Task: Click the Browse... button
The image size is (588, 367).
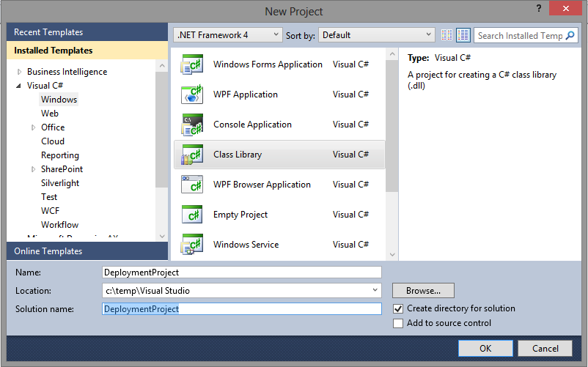Action: pos(423,290)
